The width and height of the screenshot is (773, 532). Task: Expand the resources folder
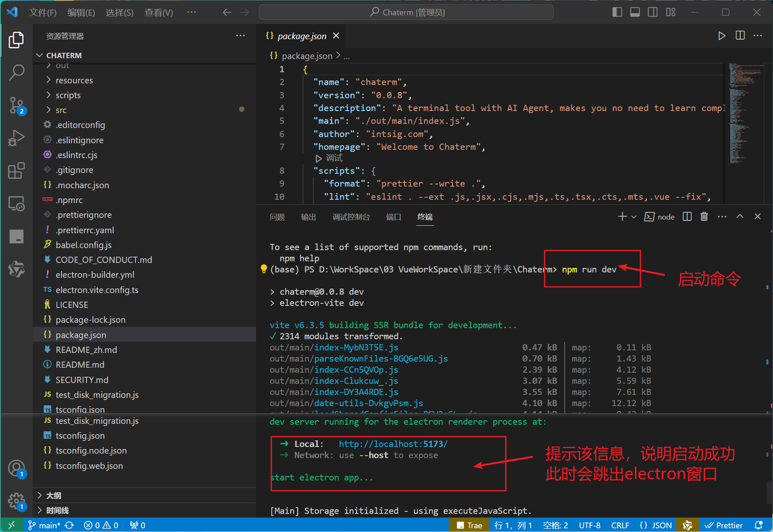[74, 80]
